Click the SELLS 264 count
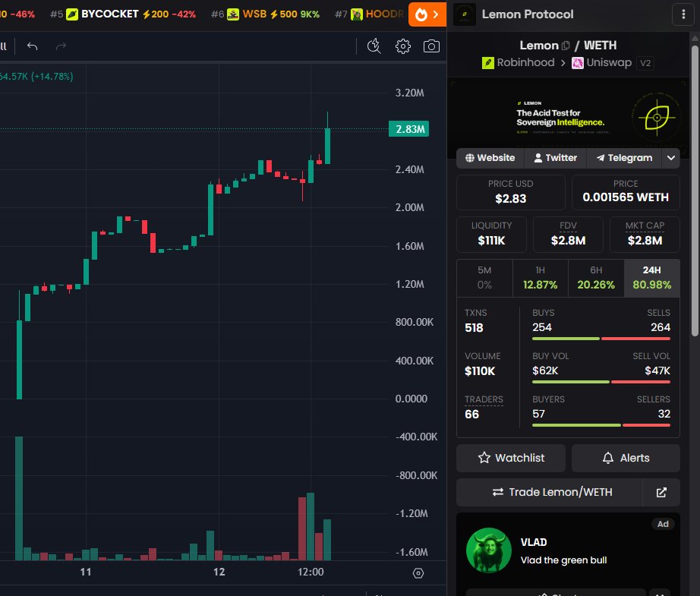The height and width of the screenshot is (596, 700). pyautogui.click(x=661, y=327)
